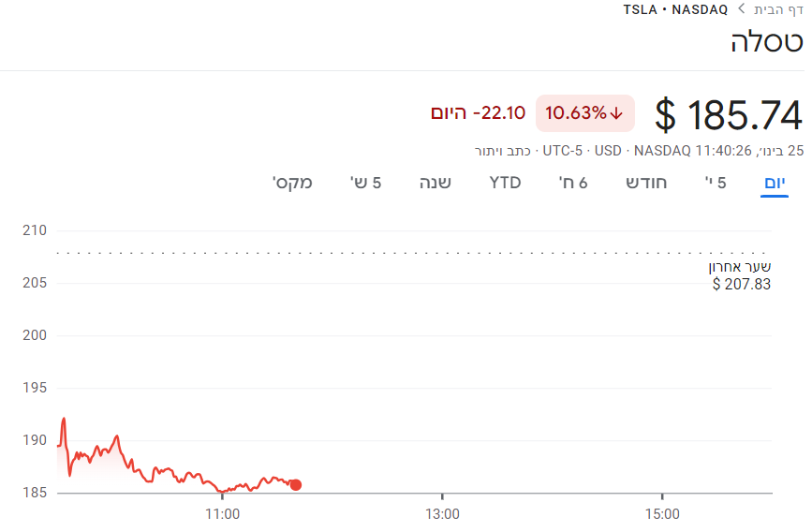The width and height of the screenshot is (812, 532).
Task: Click the 'שער אחרון' $207.83 previous close label
Action: pos(740,275)
